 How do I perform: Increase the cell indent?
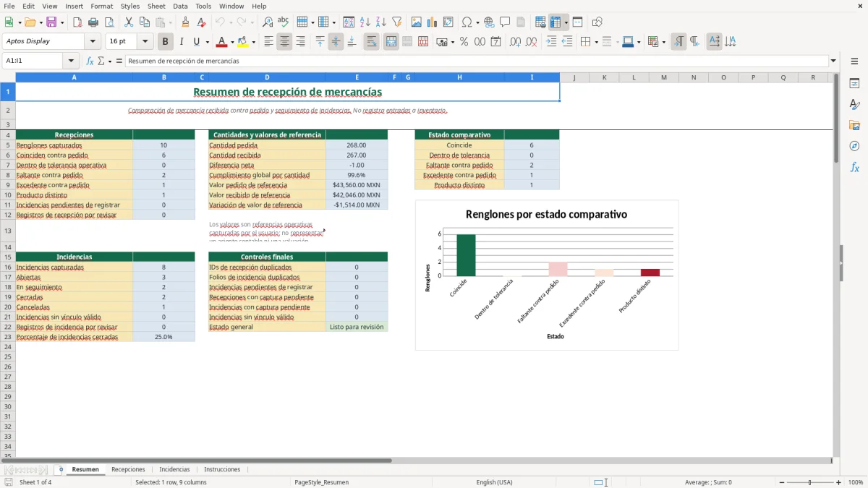click(x=551, y=42)
